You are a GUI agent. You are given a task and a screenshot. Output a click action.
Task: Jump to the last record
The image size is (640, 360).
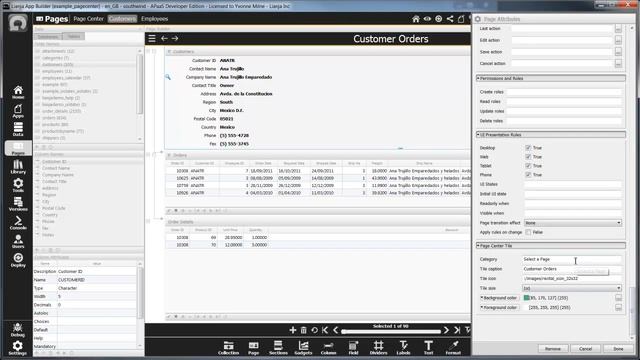(457, 330)
